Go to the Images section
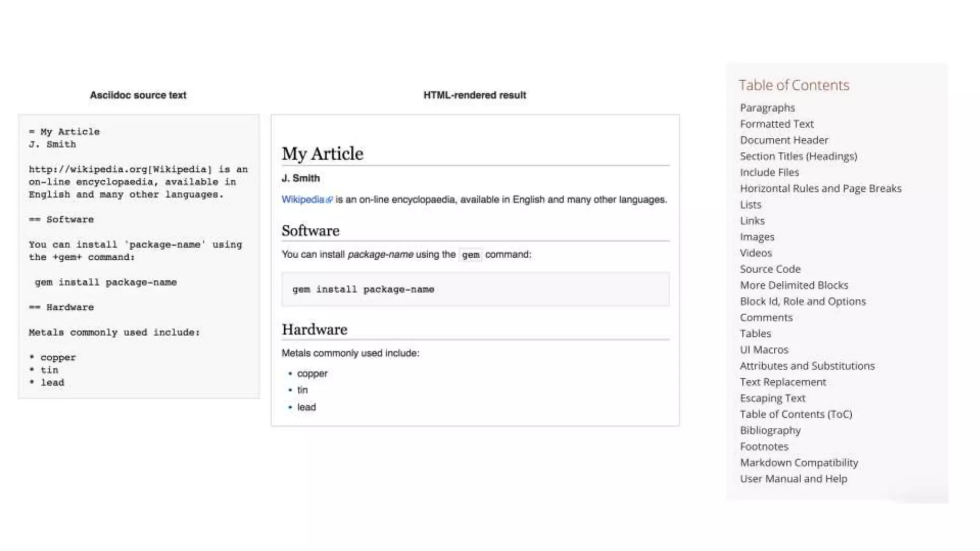The height and width of the screenshot is (551, 980). point(757,237)
